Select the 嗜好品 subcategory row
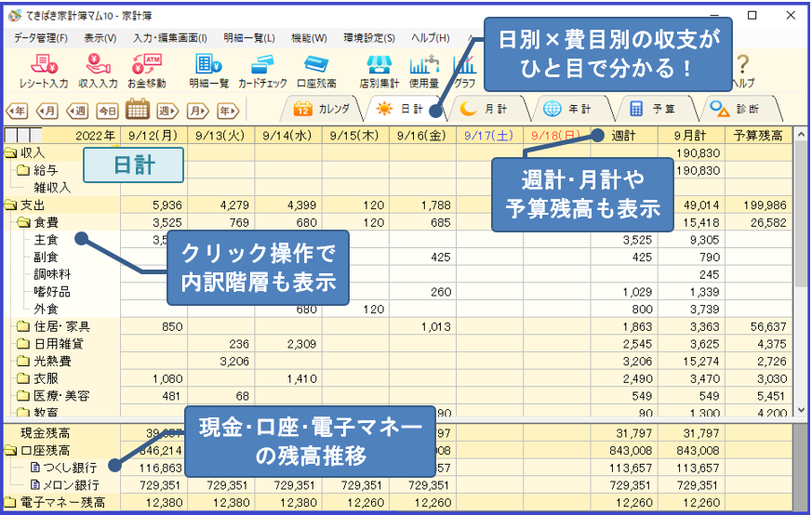Viewport: 812px width, 515px height. click(52, 292)
